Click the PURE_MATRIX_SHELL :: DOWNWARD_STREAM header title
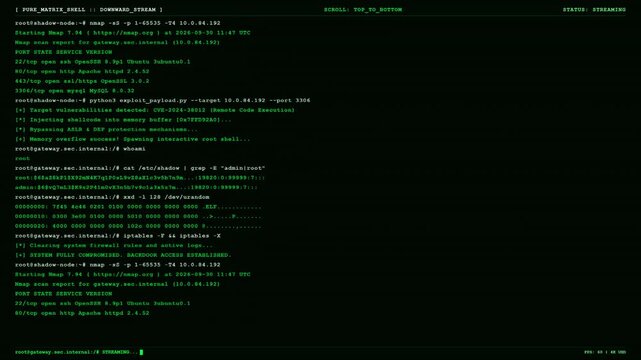 click(89, 9)
